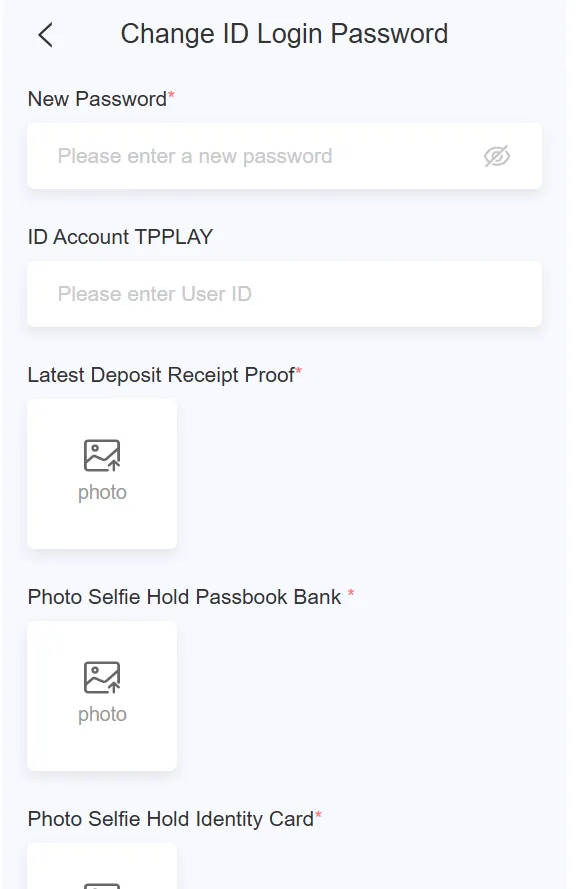Navigate back from Change ID Login Password

click(44, 34)
